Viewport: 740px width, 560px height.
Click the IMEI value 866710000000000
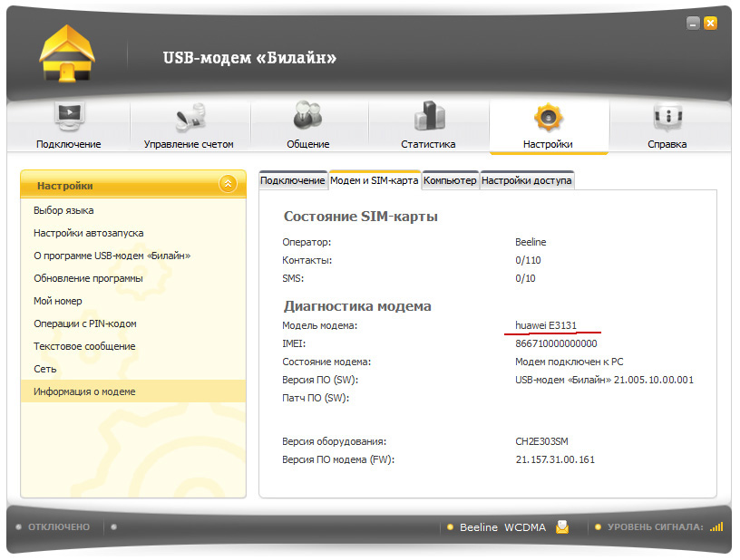556,343
